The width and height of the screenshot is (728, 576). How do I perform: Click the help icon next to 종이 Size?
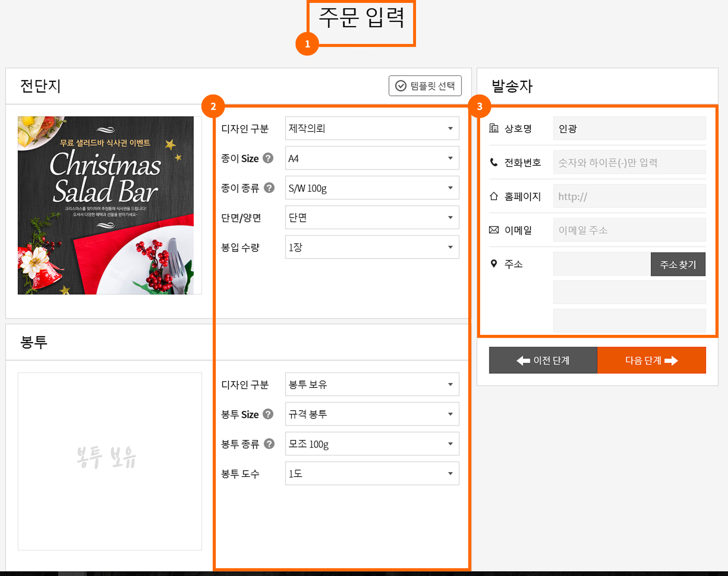coord(269,158)
